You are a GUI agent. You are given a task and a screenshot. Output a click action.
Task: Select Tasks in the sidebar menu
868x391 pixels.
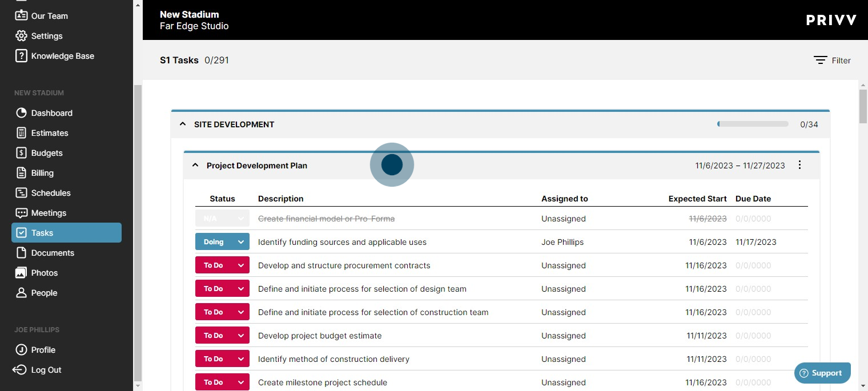(42, 232)
